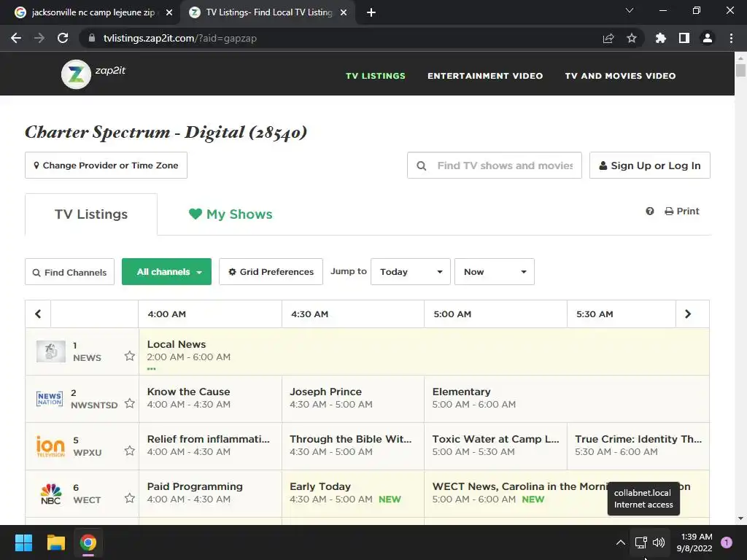
Task: Open True Crime: Identity Th... listing
Action: click(638, 446)
